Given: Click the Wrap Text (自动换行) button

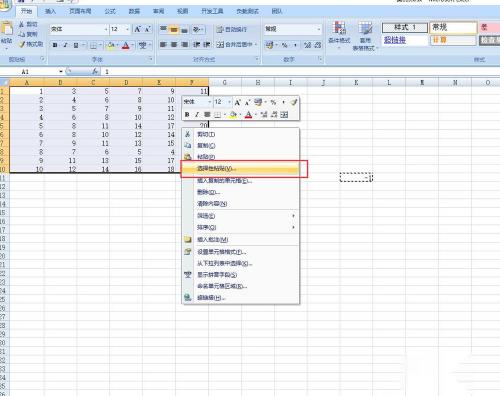Looking at the screenshot, I should [232, 29].
